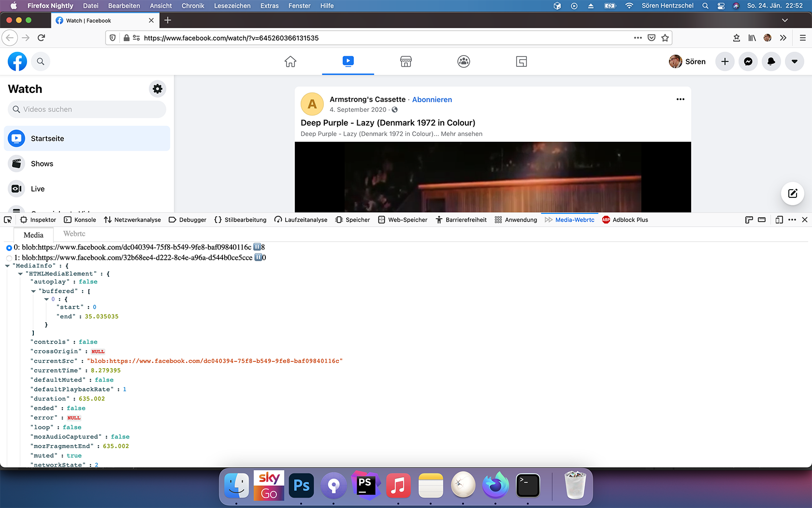This screenshot has width=812, height=508.
Task: Select media blob entry 1 radio button
Action: (9, 258)
